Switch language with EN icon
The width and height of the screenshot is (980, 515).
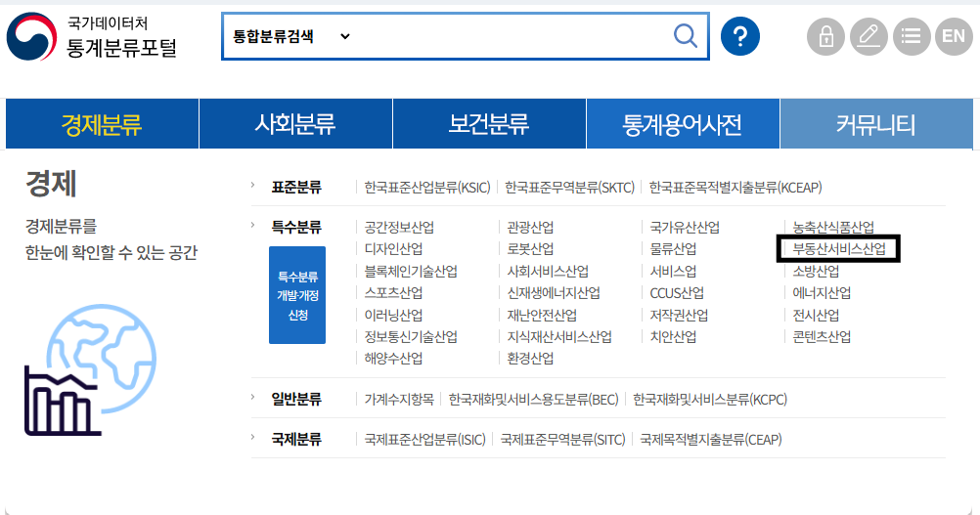coord(954,37)
